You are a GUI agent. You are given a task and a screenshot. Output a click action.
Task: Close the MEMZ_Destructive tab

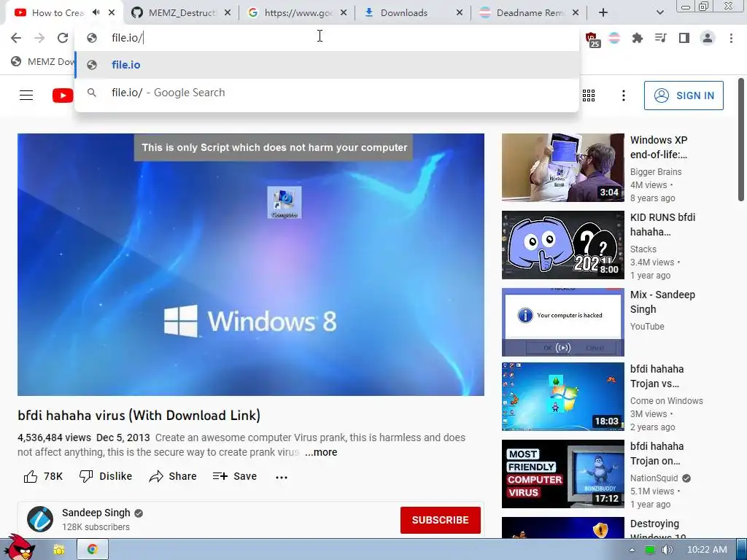tap(228, 12)
